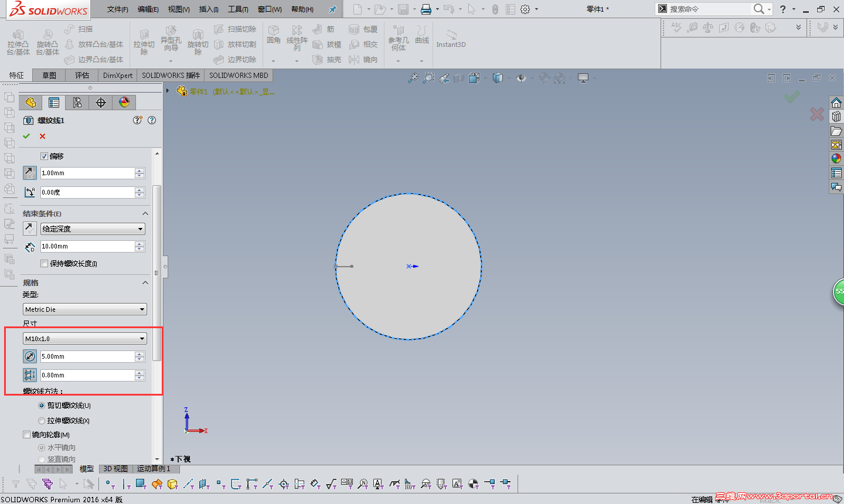The height and width of the screenshot is (504, 844).
Task: Open the 插入(I) menu
Action: click(x=209, y=9)
